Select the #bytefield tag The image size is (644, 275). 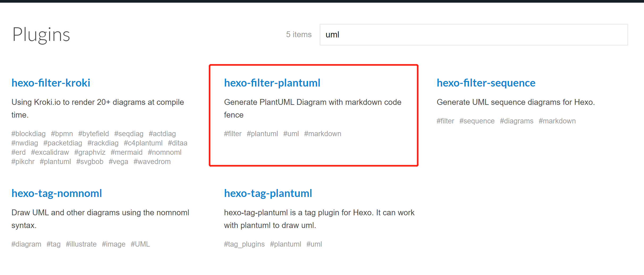pyautogui.click(x=94, y=134)
